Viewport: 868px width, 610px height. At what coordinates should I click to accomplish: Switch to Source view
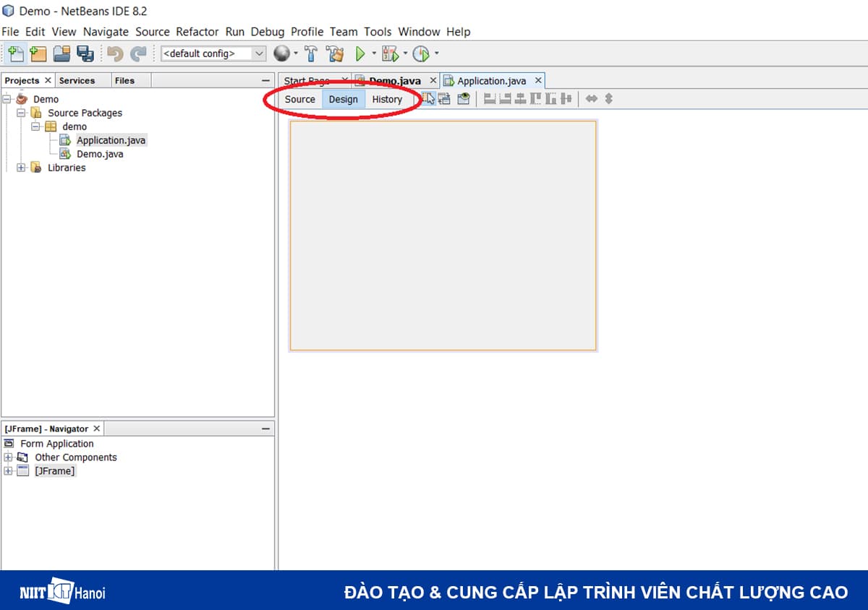(299, 99)
